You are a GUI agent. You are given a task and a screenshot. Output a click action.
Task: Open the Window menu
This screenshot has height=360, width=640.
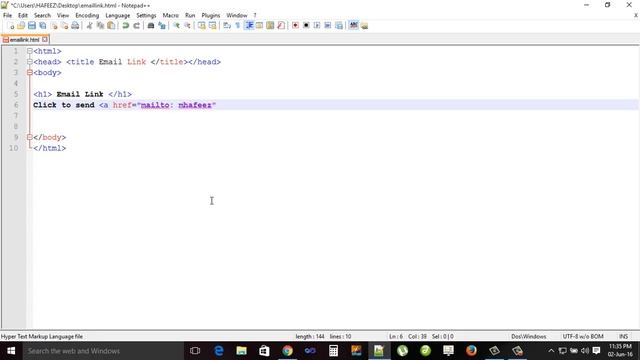point(237,16)
